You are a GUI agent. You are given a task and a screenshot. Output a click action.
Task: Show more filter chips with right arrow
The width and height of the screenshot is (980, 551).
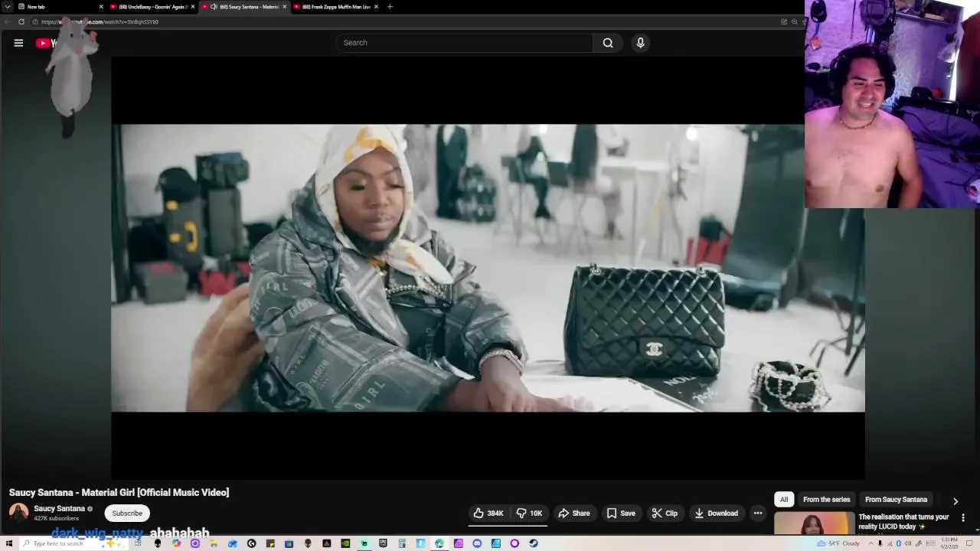coord(955,501)
